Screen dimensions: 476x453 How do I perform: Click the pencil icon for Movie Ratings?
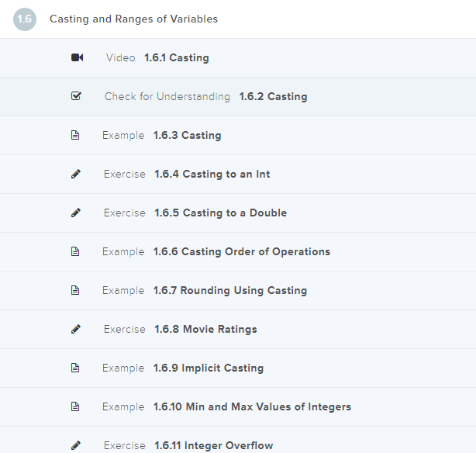75,329
